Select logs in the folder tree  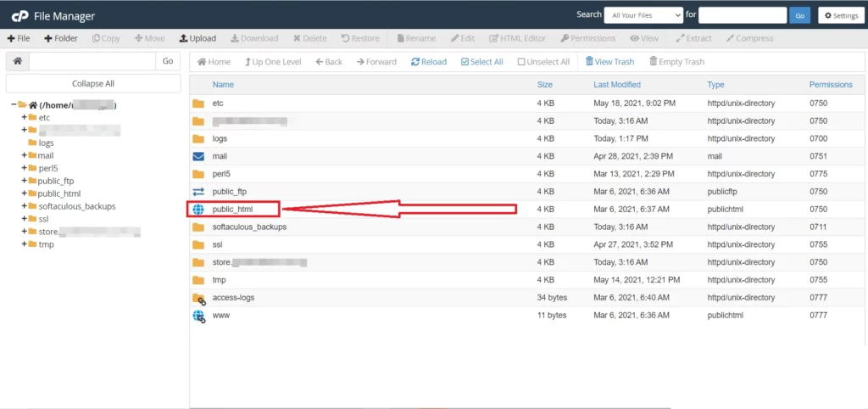46,143
